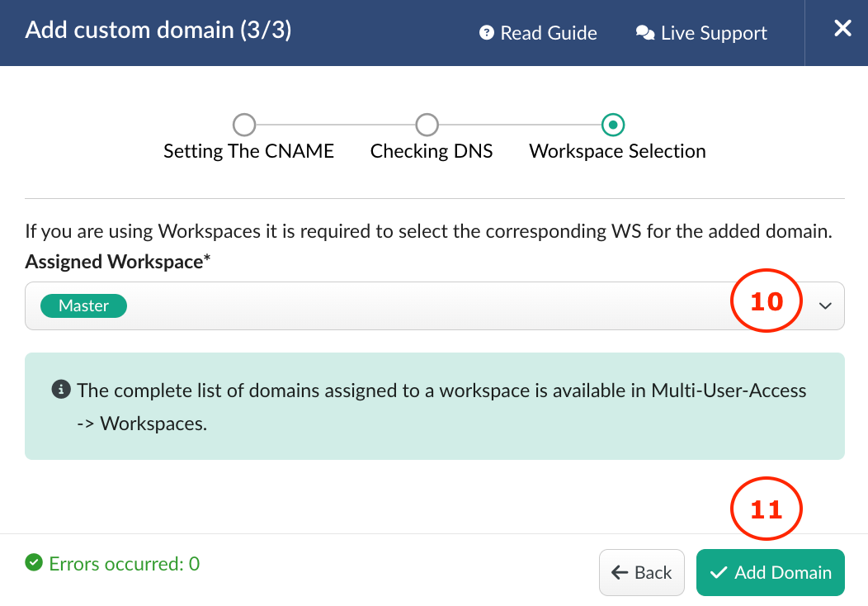Click the Workspace Selection step label
The image size is (868, 606).
click(x=617, y=151)
